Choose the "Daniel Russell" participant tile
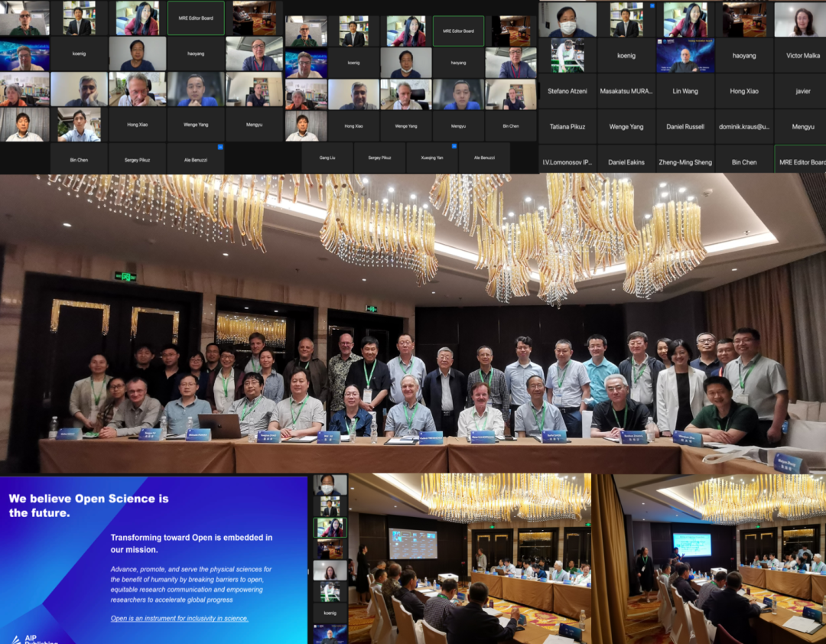 point(685,126)
